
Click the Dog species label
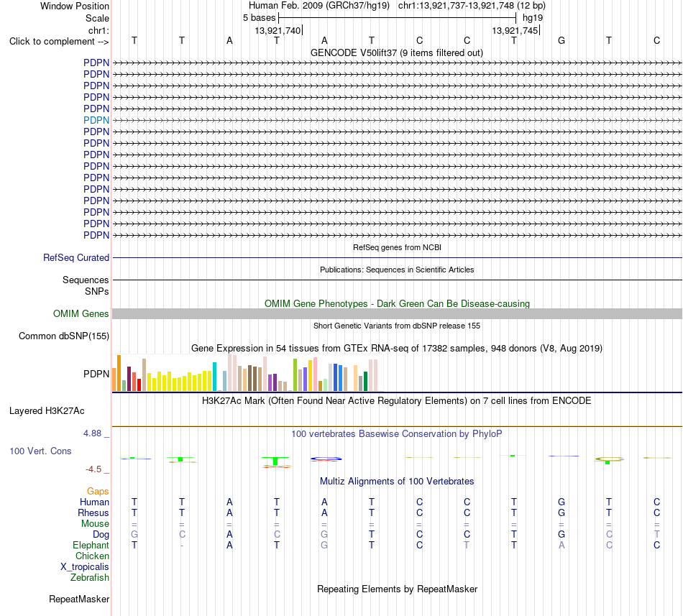[x=101, y=534]
